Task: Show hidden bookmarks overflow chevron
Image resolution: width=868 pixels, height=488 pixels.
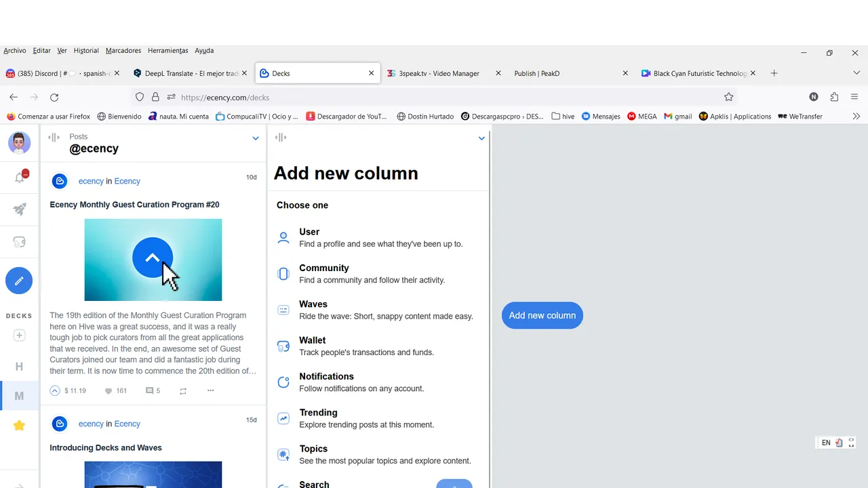Action: click(x=856, y=117)
